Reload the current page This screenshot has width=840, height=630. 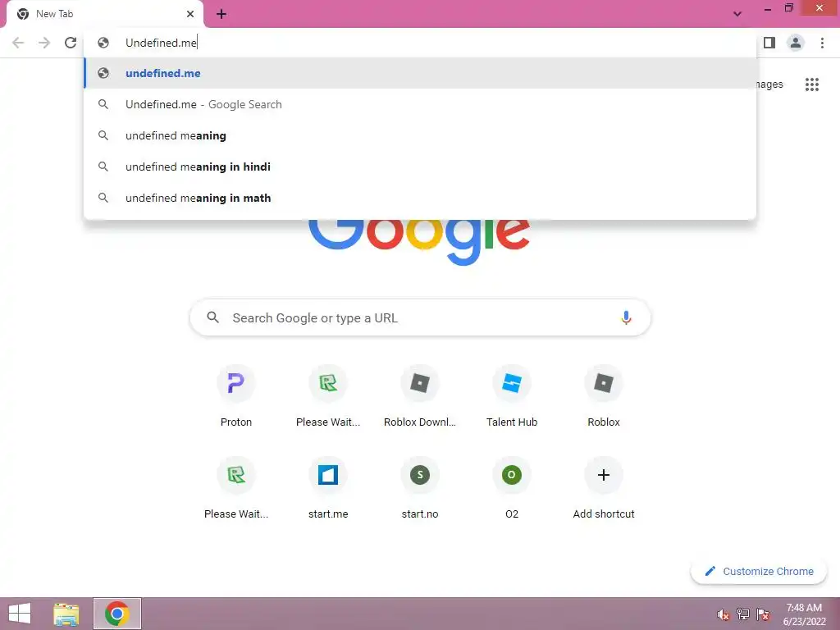71,43
